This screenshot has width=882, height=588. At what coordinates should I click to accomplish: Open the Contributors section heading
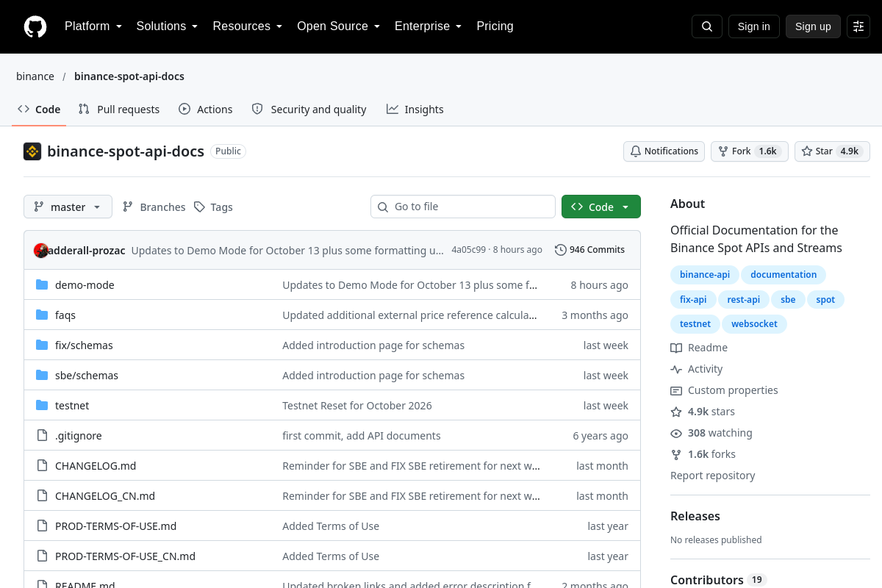tap(707, 580)
